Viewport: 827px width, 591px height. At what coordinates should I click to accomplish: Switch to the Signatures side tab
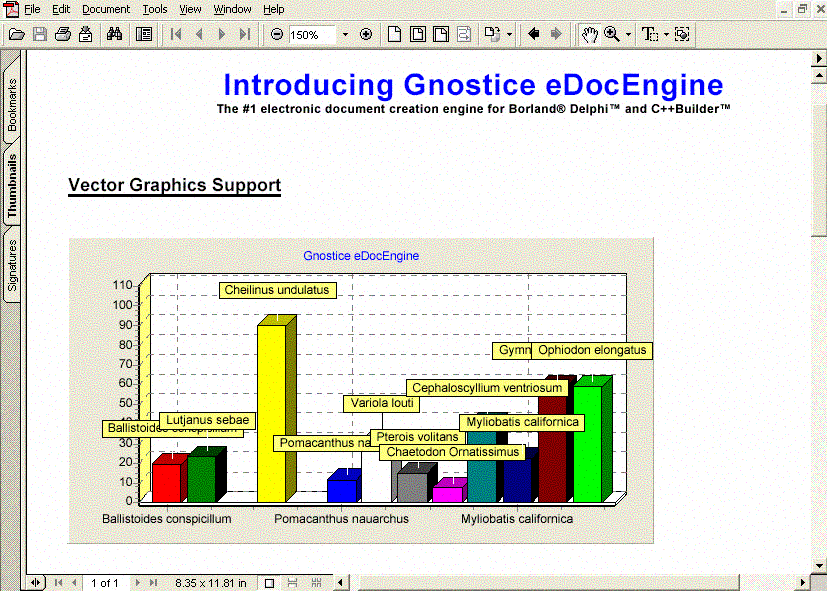click(12, 265)
